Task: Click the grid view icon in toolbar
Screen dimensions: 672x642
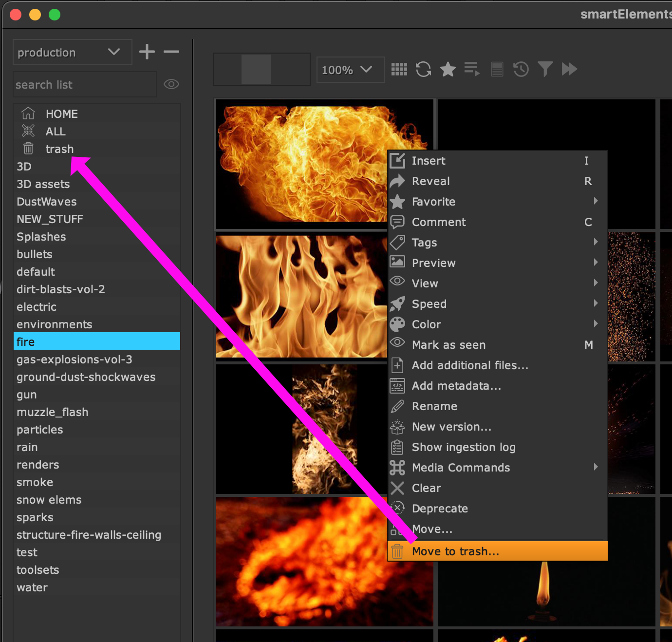Action: tap(399, 70)
